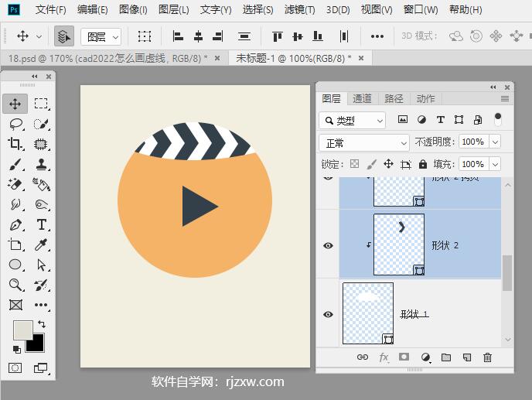Select the Horizontal Type tool
532x400 pixels.
coord(41,225)
